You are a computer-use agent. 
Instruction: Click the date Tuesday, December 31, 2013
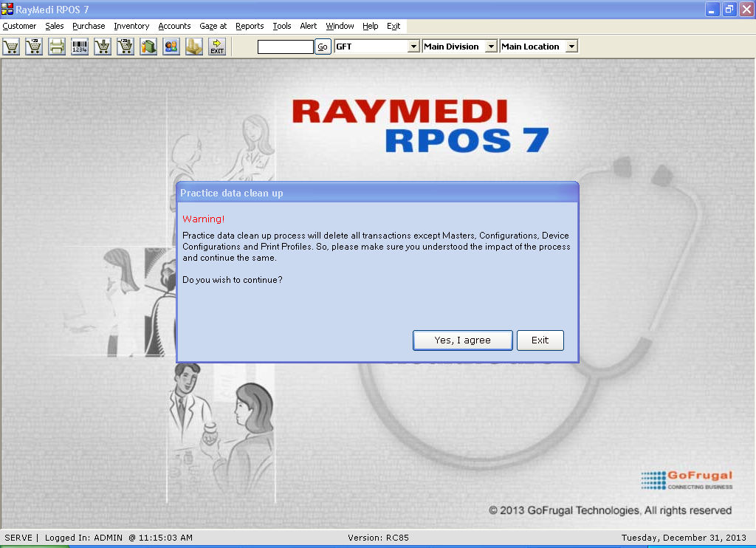pos(684,538)
